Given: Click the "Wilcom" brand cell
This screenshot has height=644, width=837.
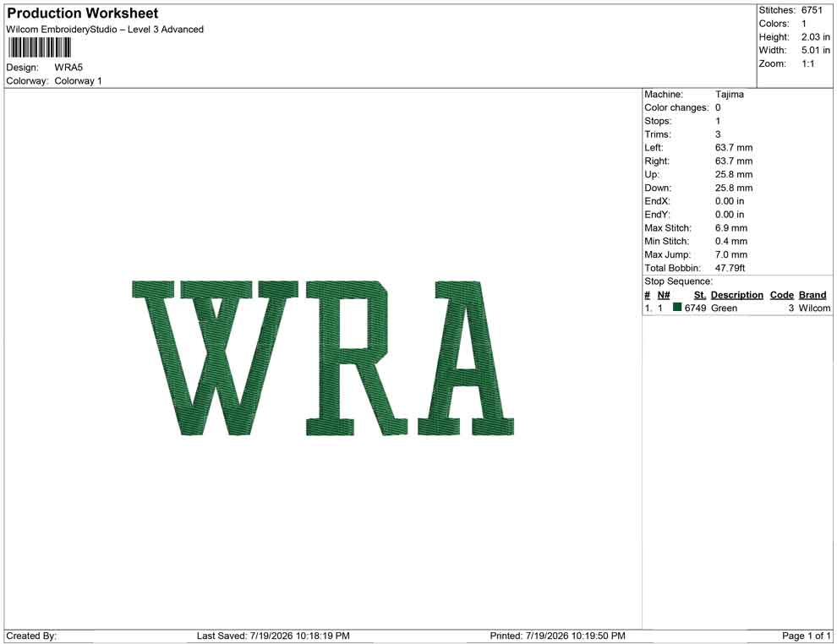Looking at the screenshot, I should (x=814, y=308).
